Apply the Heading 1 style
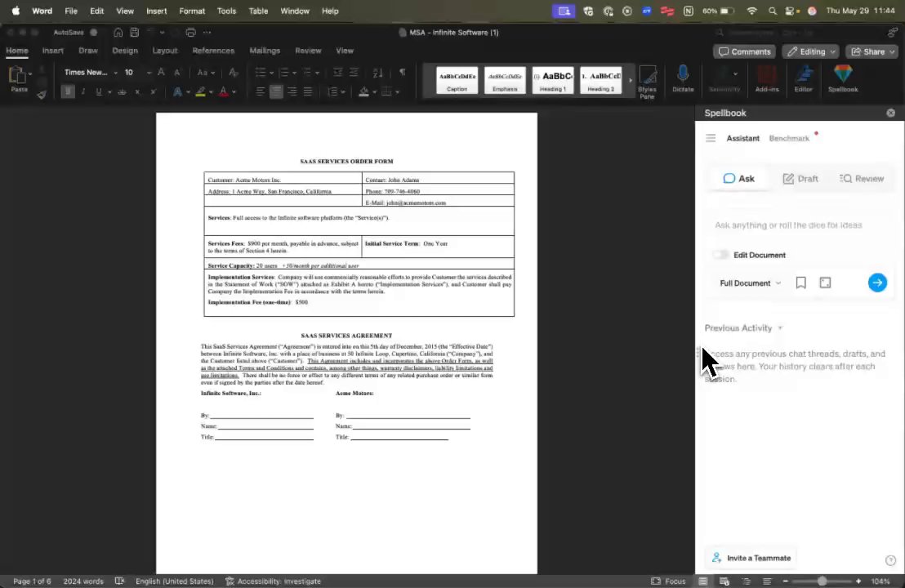This screenshot has height=588, width=905. 553,80
